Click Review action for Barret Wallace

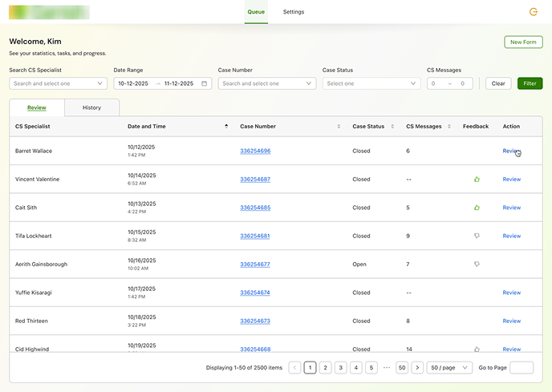[x=512, y=151]
